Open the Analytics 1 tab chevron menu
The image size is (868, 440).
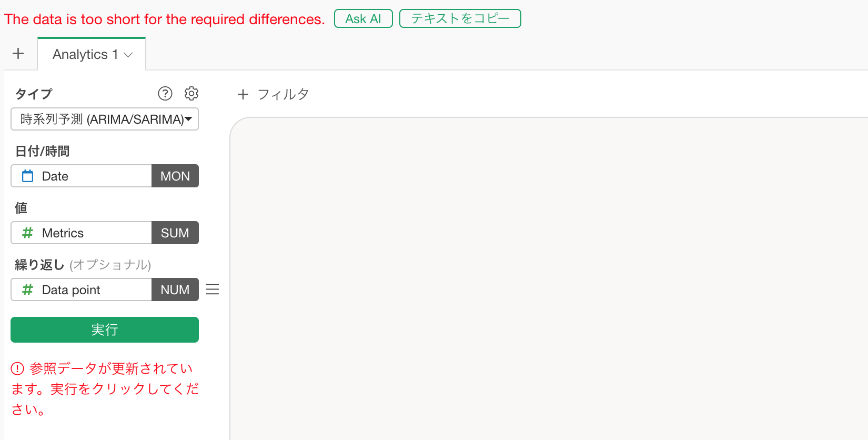[128, 55]
